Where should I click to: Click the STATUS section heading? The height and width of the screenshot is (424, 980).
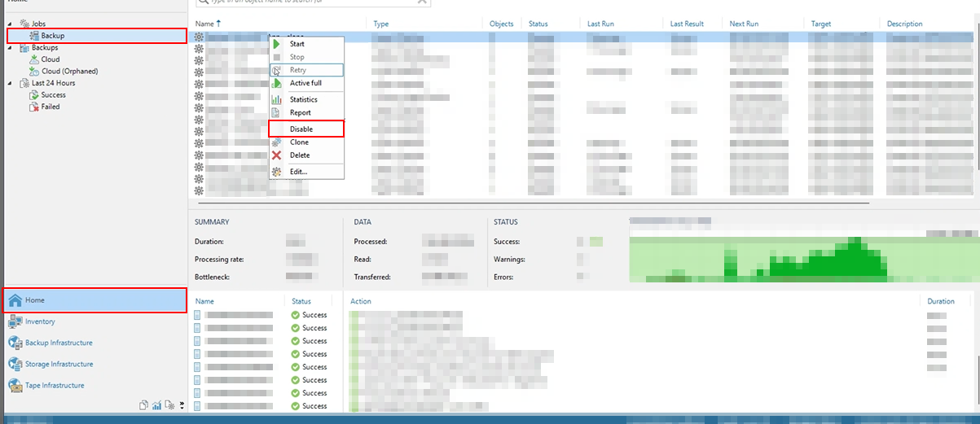tap(506, 222)
